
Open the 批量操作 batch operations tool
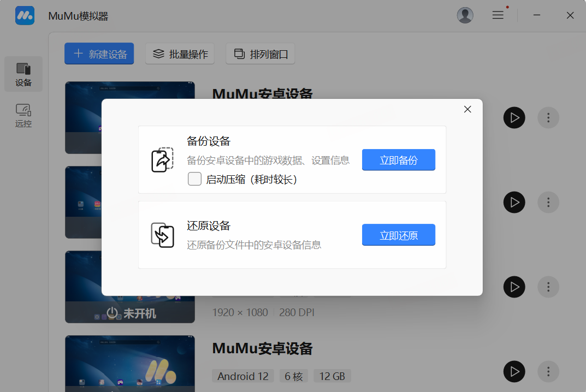pos(180,54)
